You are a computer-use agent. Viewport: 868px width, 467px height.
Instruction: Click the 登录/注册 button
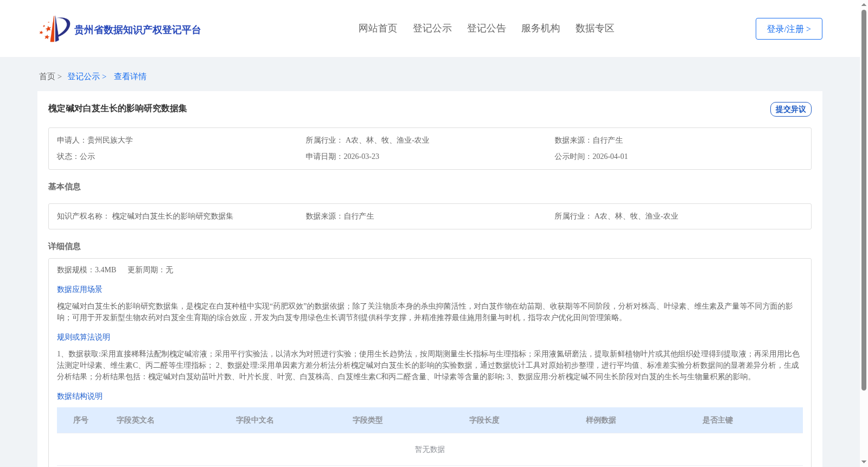pos(789,29)
